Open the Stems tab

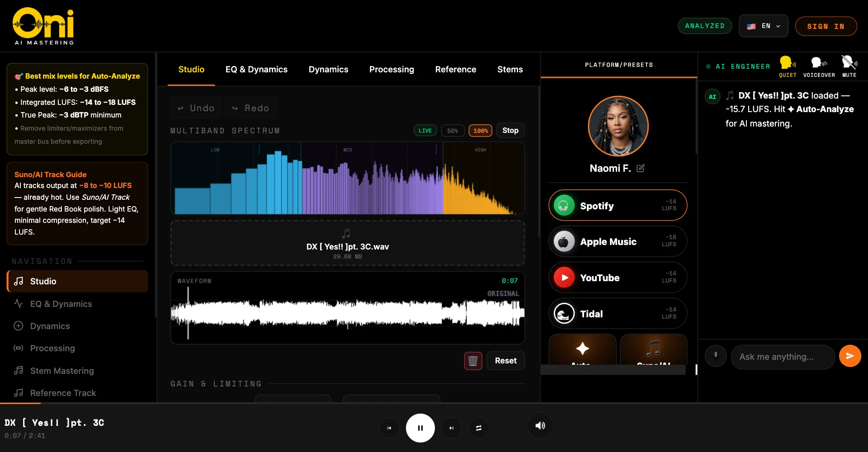(x=510, y=69)
